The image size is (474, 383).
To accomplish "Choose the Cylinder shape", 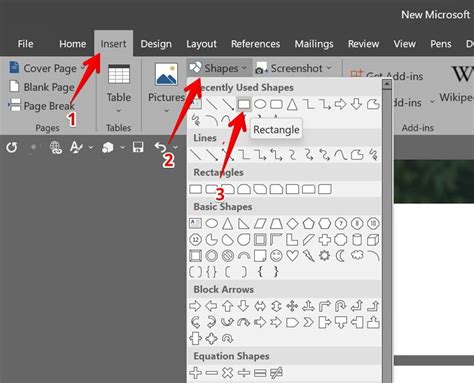I will tap(357, 240).
